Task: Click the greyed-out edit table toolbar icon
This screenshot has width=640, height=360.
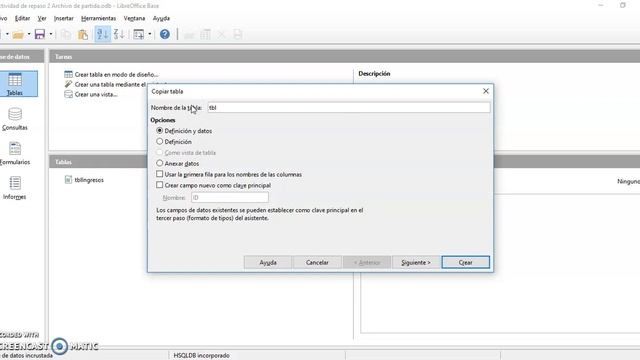Action: coord(205,34)
